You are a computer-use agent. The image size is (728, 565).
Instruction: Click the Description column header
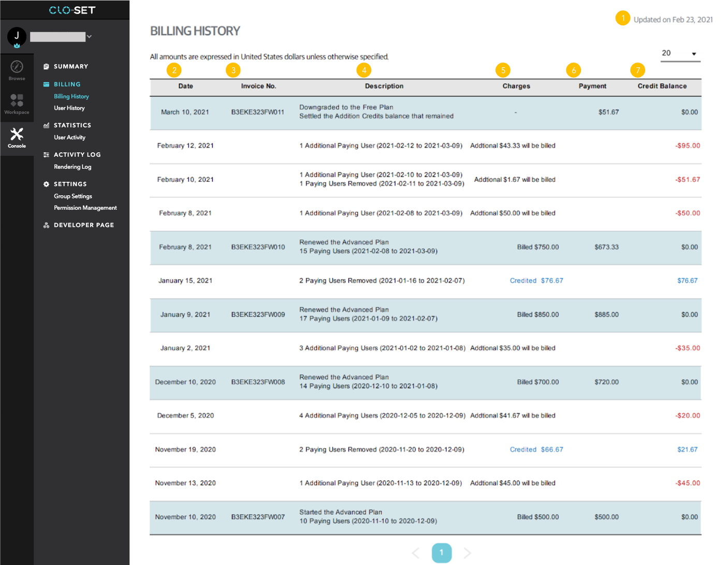[x=384, y=86]
